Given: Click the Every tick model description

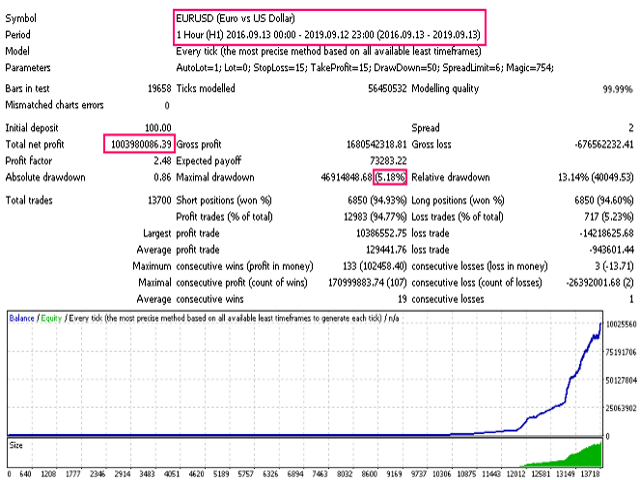Looking at the screenshot, I should click(329, 51).
